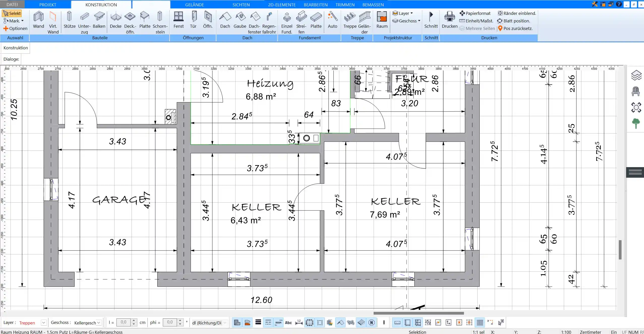Viewport: 644px width, 334px height.
Task: Select the Schornstein chimney tool
Action: click(x=160, y=22)
